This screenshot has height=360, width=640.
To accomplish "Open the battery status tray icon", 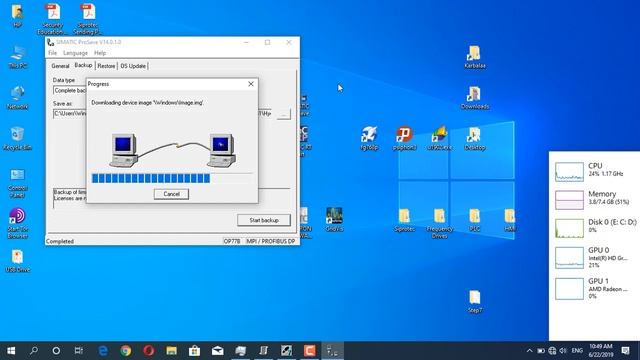I will [x=541, y=351].
